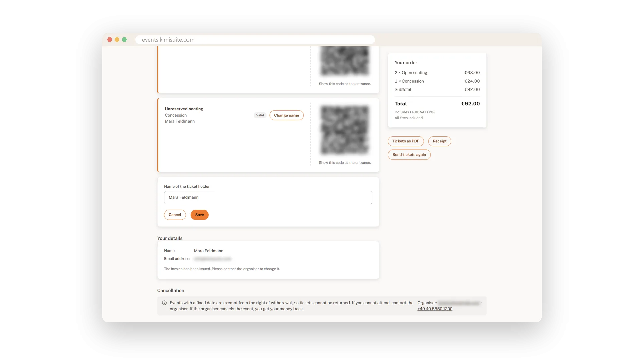This screenshot has width=644, height=362.
Task: Click the Subtotal row label
Action: coord(403,90)
